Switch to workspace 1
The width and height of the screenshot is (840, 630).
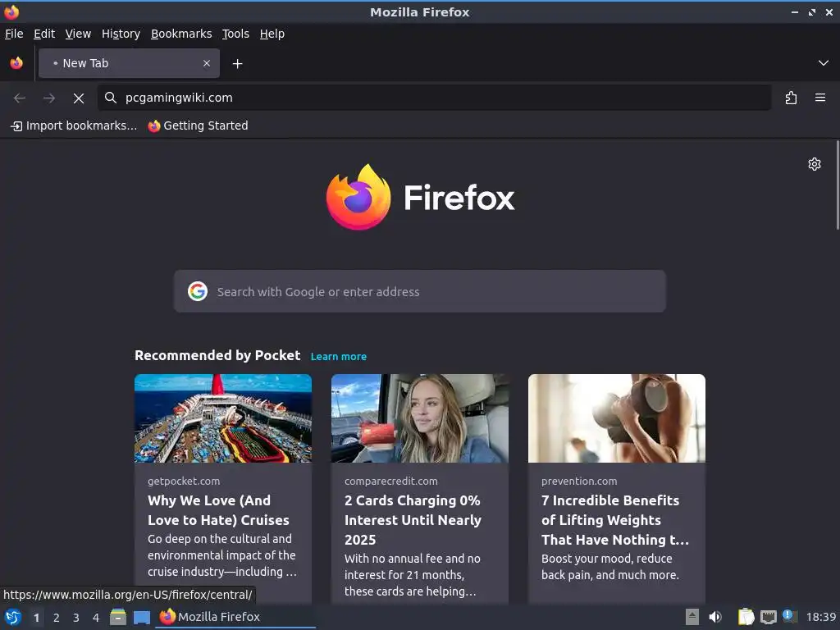(x=36, y=618)
